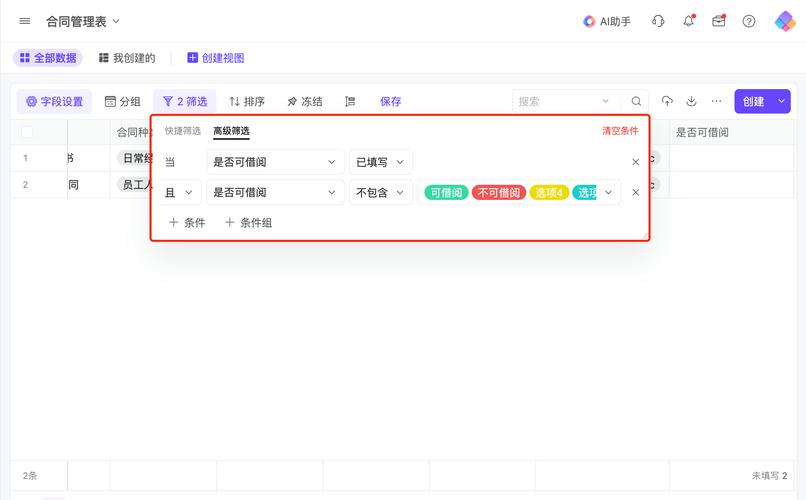Click the 保存 save link
The width and height of the screenshot is (806, 500).
pyautogui.click(x=391, y=101)
